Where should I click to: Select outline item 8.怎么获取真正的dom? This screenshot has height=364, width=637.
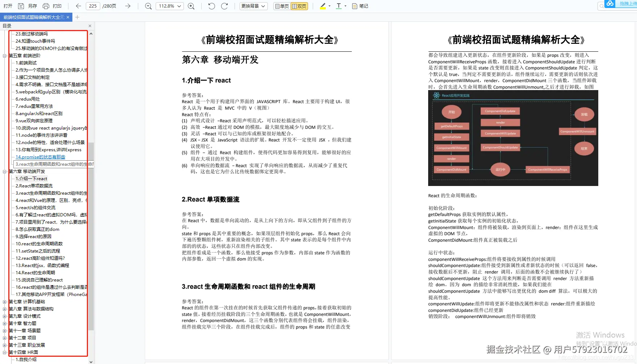[x=37, y=229]
